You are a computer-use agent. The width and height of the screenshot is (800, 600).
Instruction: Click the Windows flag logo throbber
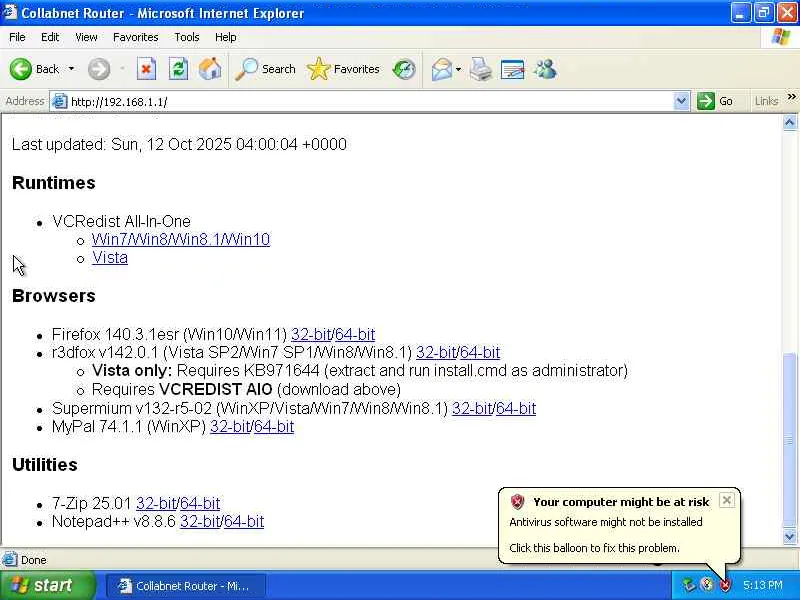click(x=781, y=37)
